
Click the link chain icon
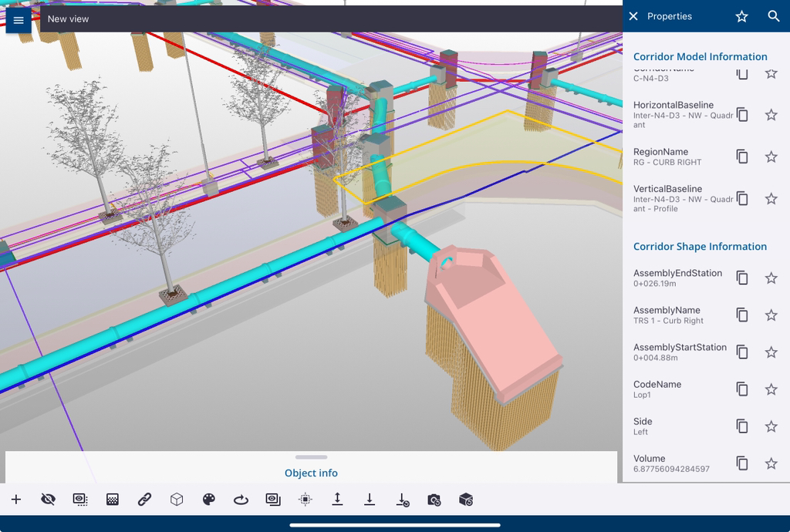tap(144, 500)
